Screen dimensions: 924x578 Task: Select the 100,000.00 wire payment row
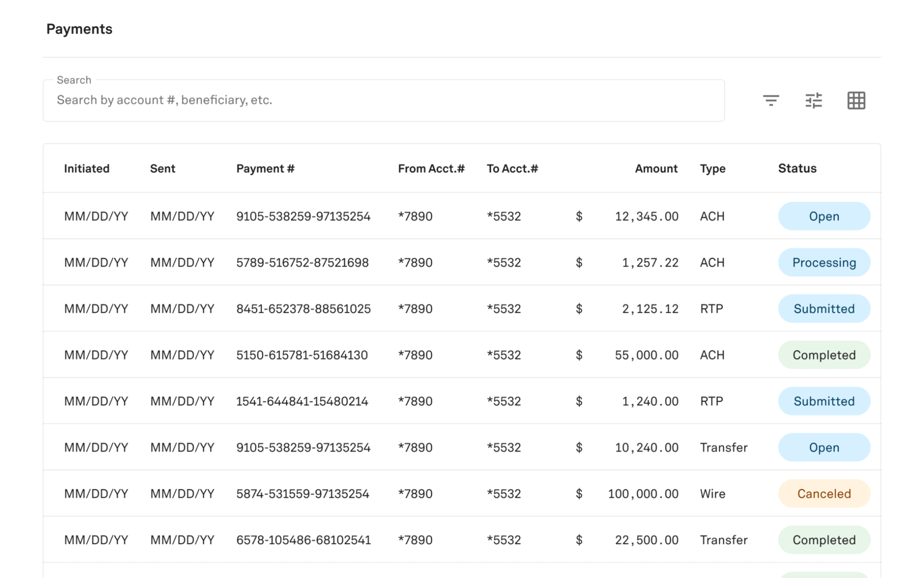(303, 494)
